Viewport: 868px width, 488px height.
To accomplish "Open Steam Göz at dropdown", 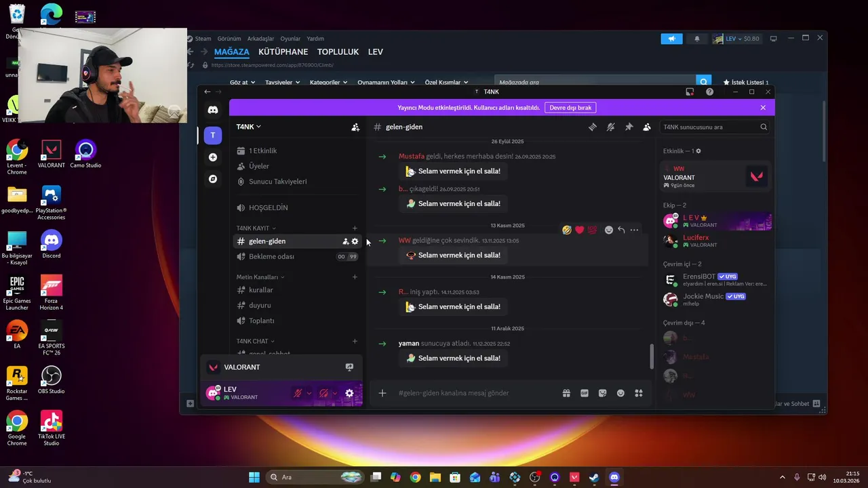I will [243, 83].
